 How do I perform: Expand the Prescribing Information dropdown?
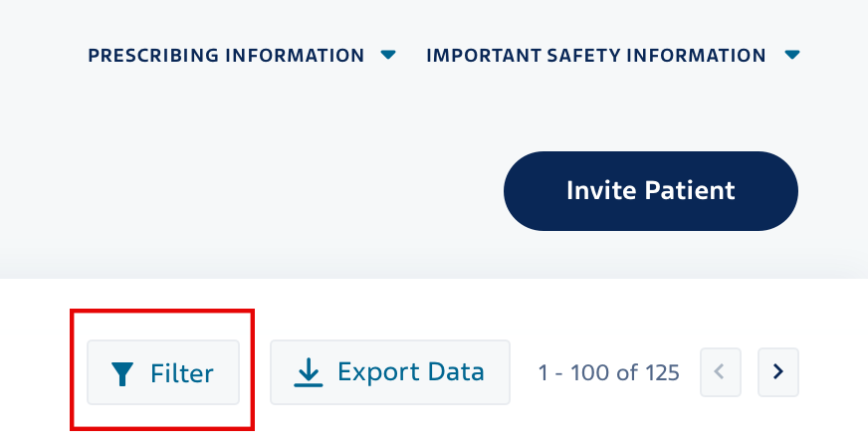coord(242,56)
